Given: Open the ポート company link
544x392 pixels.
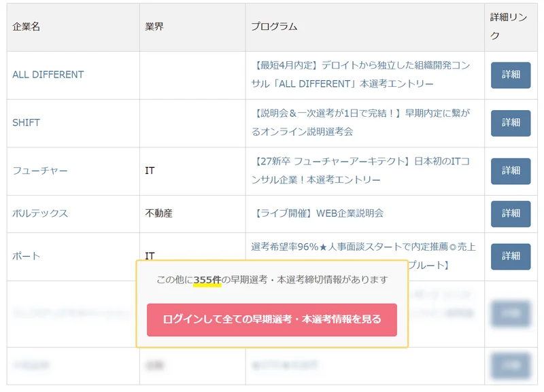Looking at the screenshot, I should [x=26, y=256].
